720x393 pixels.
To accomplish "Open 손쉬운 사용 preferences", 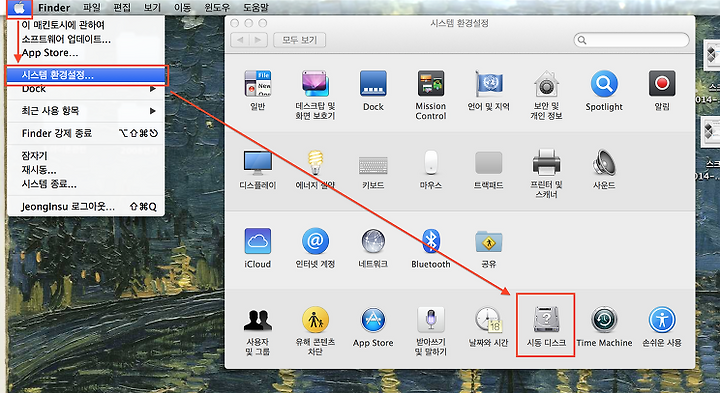I will pyautogui.click(x=662, y=327).
